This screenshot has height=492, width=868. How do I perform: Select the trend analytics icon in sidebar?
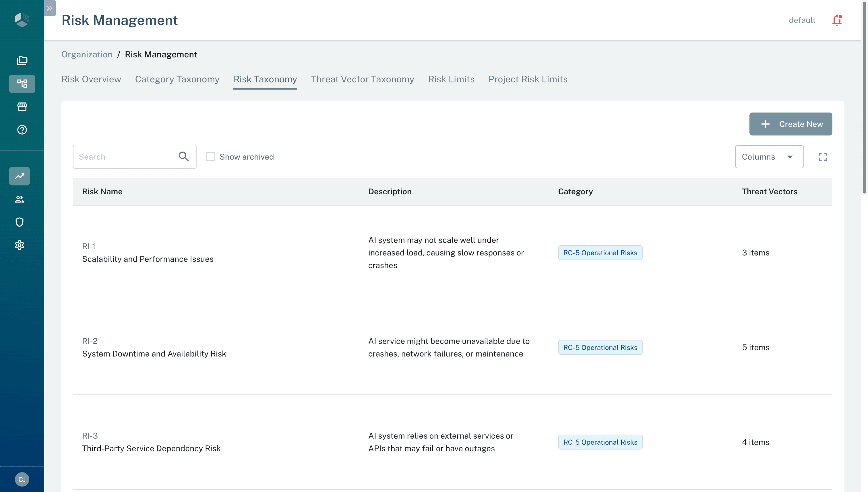(19, 176)
